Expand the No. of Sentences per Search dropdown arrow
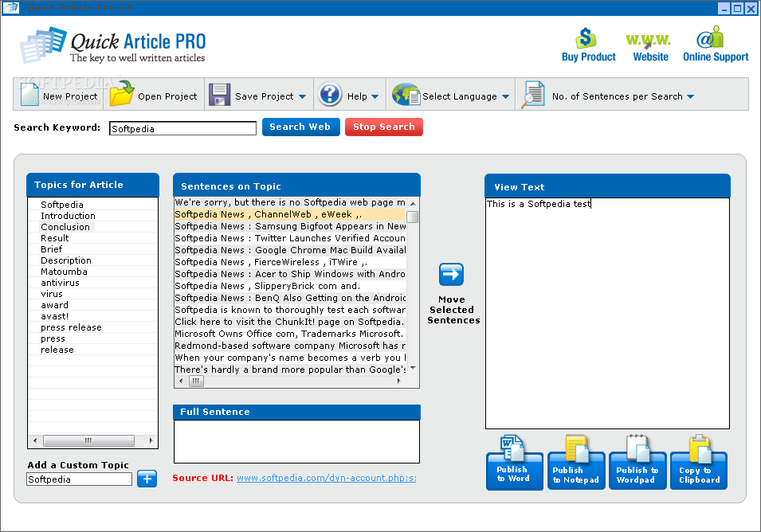The height and width of the screenshot is (532, 761). (690, 96)
